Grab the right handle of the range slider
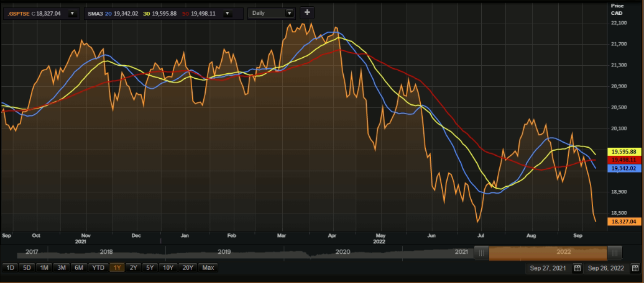The image size is (644, 283). [x=615, y=253]
